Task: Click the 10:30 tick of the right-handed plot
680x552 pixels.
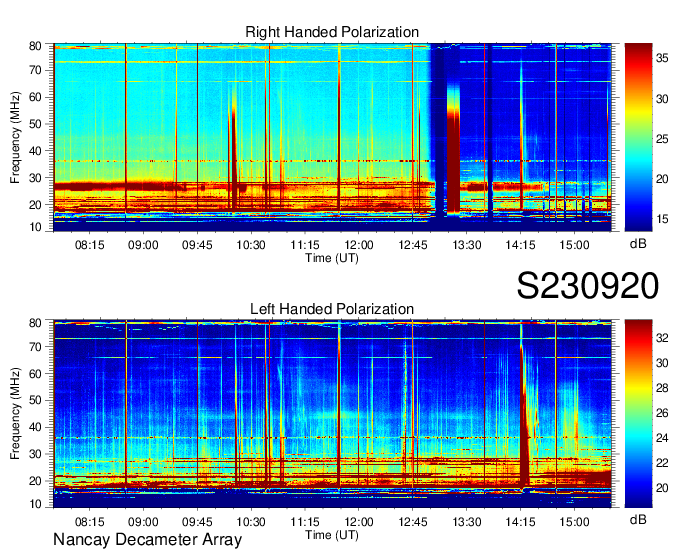Action: click(x=251, y=245)
